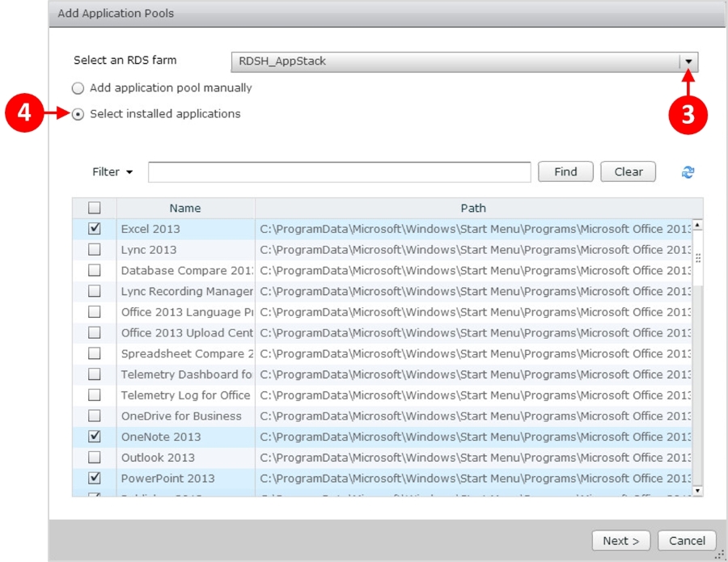Click into the filter text field

340,172
